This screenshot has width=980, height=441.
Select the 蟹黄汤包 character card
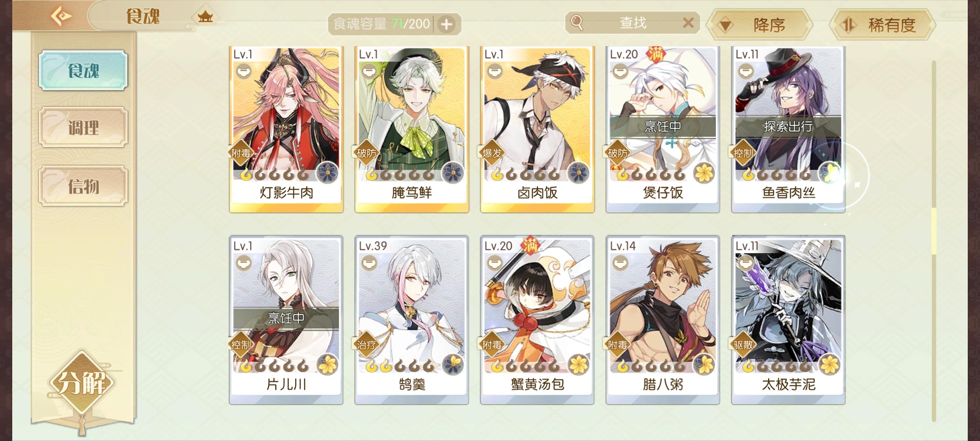pyautogui.click(x=537, y=320)
